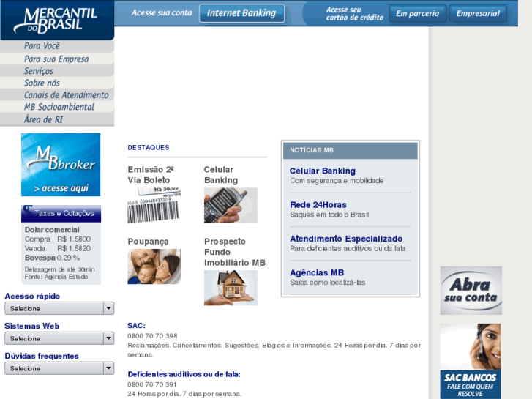Click the Mercantil do Brasil logo
This screenshot has width=532, height=399.
click(x=56, y=20)
